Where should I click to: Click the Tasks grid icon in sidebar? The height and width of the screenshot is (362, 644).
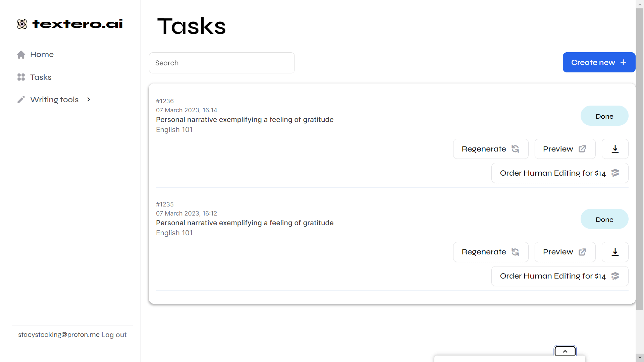pyautogui.click(x=21, y=77)
